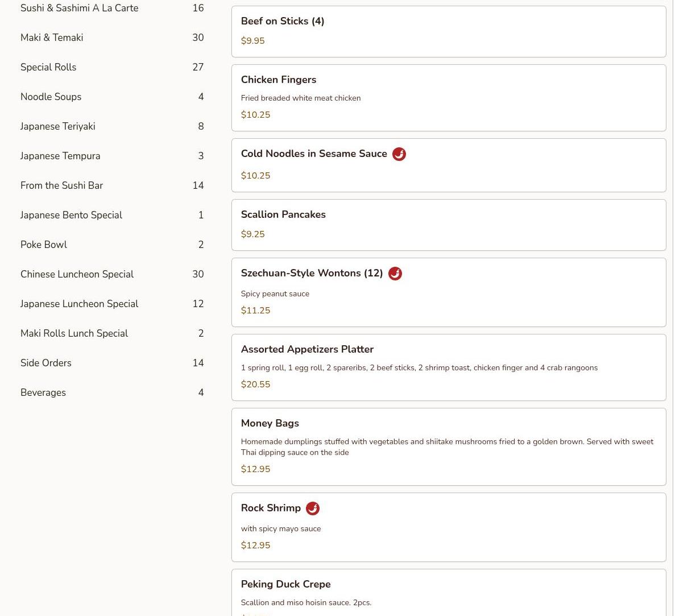
Task: Select Japanese Teriyaki category
Action: click(112, 126)
